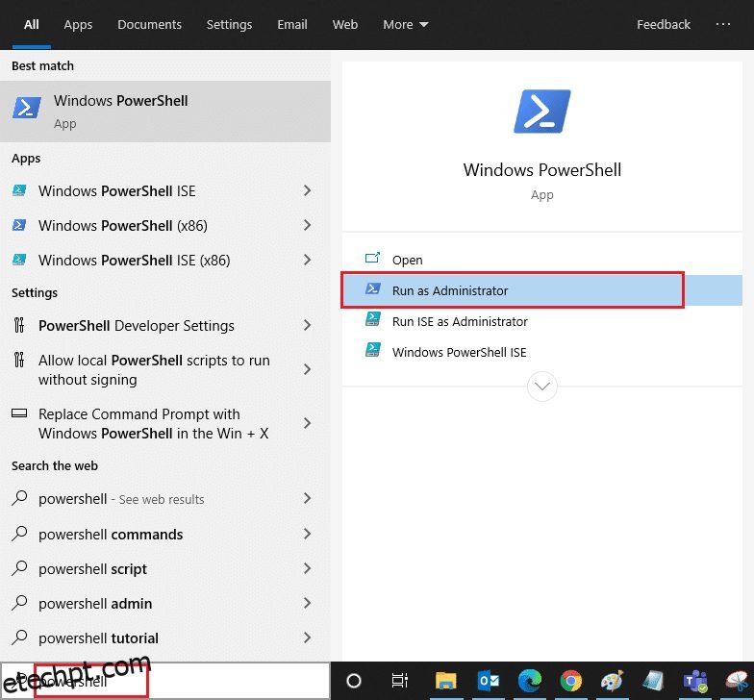Click the PowerShell Developer Settings tools icon

19,325
